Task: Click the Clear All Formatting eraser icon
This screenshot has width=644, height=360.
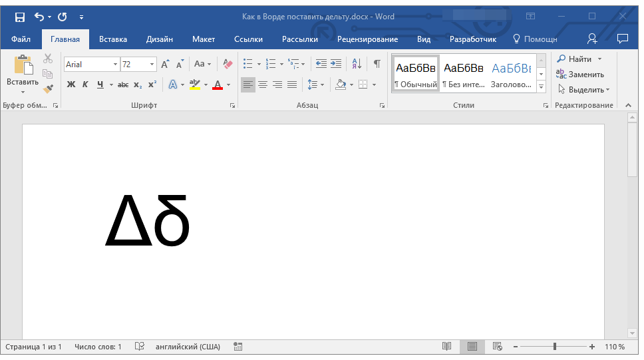Action: click(x=228, y=65)
